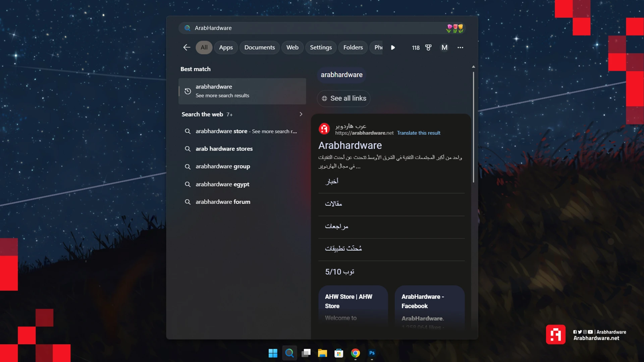This screenshot has width=644, height=362.
Task: Open Photoshop from the taskbar
Action: click(372, 353)
